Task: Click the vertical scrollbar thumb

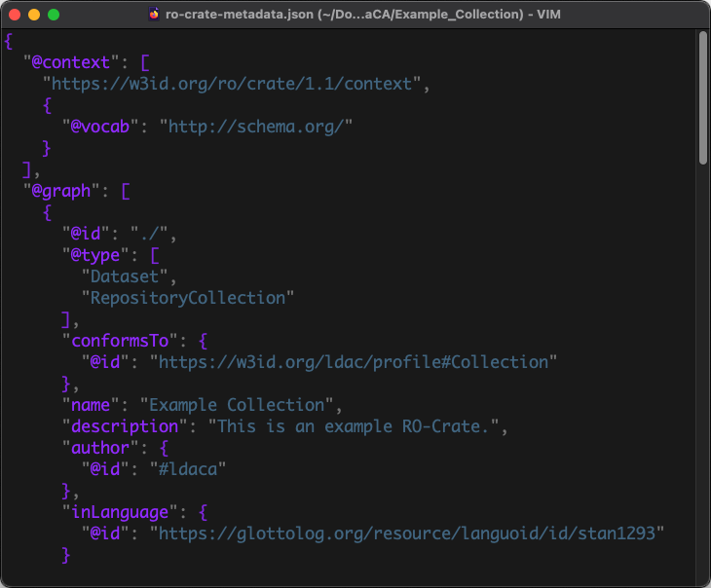Action: (703, 97)
